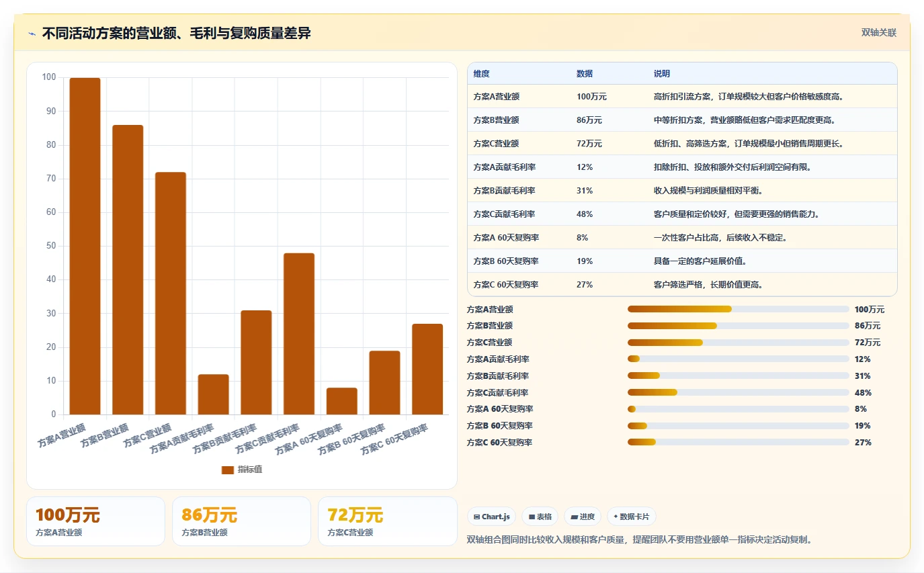Click table value 8%
The height and width of the screenshot is (573, 924).
(583, 238)
